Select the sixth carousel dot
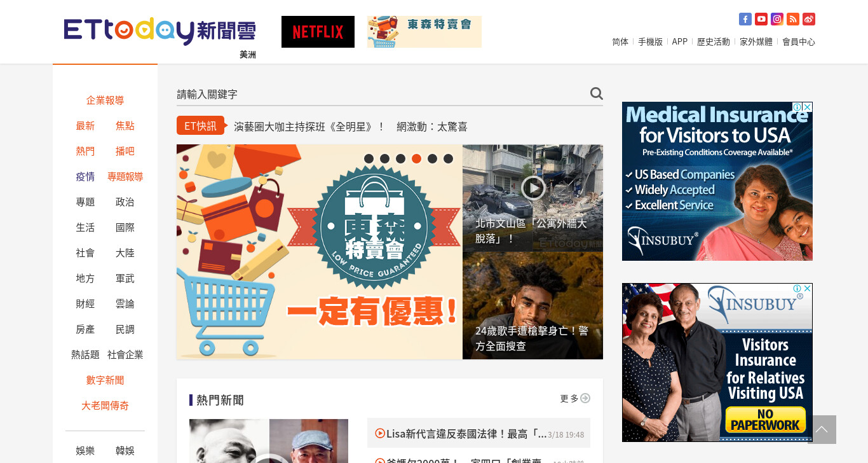868x463 pixels. pyautogui.click(x=448, y=158)
